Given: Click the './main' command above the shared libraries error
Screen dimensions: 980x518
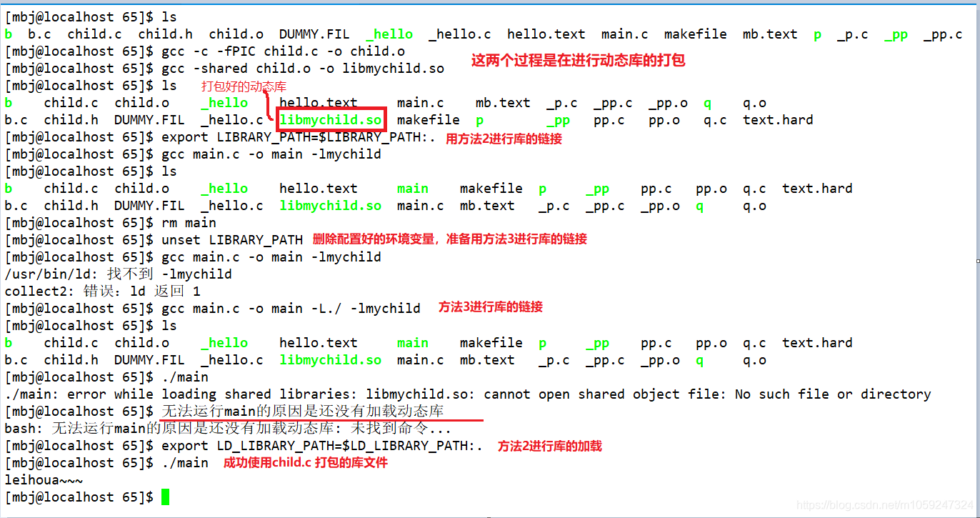Looking at the screenshot, I should 185,377.
